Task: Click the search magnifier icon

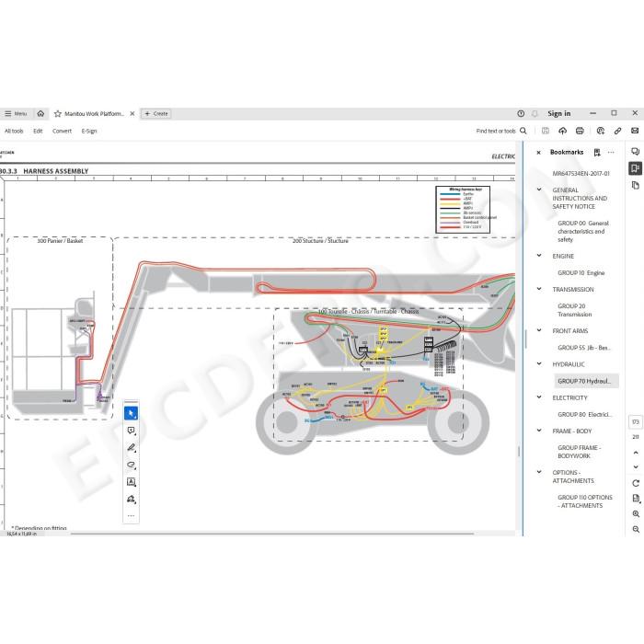Action: (x=523, y=131)
